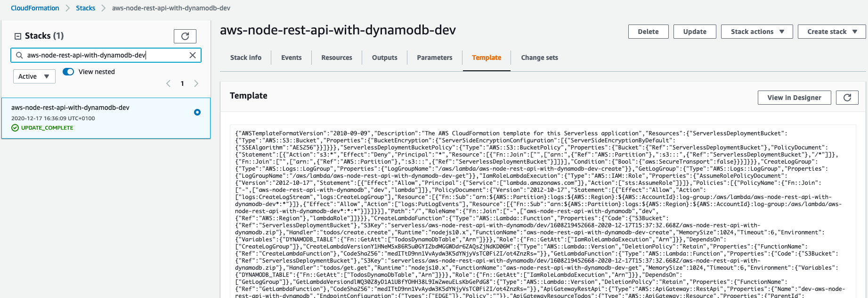Clear the stack search field
The image size is (868, 298).
click(x=193, y=55)
